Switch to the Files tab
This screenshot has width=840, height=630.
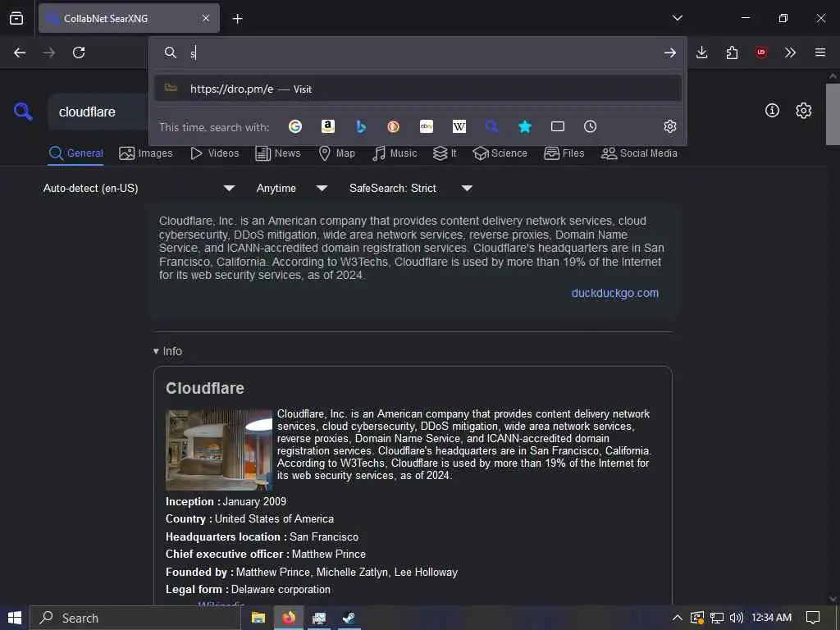click(x=564, y=153)
